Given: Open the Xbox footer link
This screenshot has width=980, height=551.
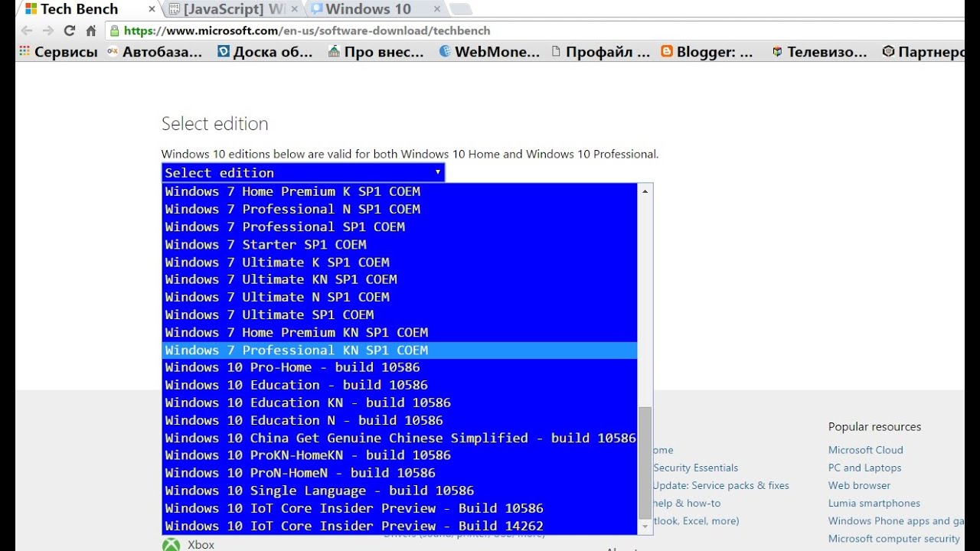Looking at the screenshot, I should [201, 545].
